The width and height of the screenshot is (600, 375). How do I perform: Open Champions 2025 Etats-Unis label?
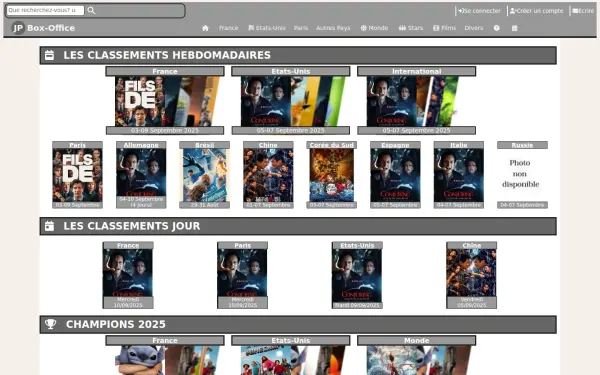pyautogui.click(x=291, y=340)
